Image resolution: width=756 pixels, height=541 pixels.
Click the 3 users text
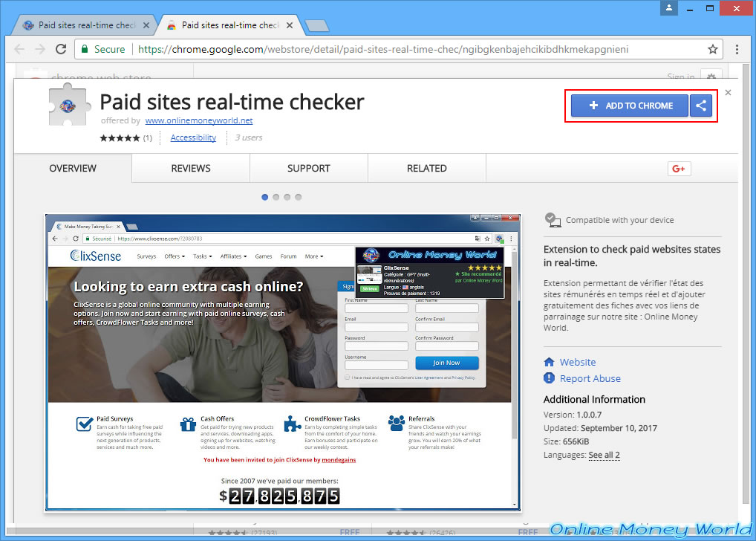pos(249,137)
